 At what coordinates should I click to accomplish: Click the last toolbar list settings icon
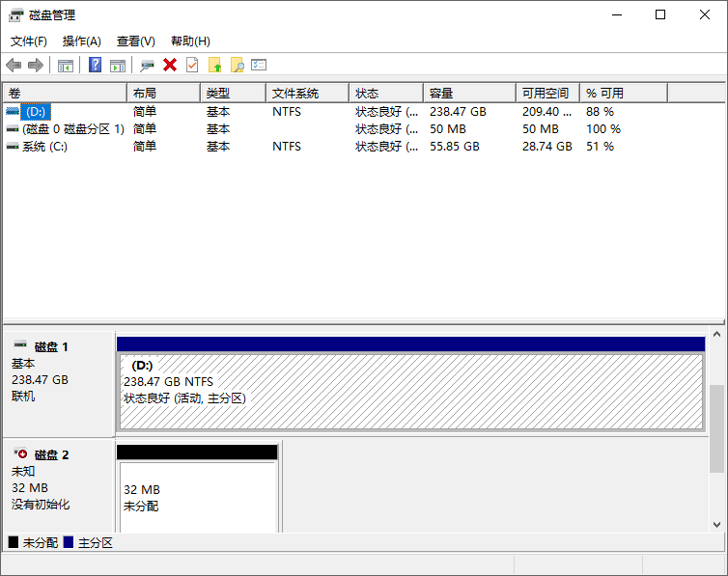(x=259, y=65)
